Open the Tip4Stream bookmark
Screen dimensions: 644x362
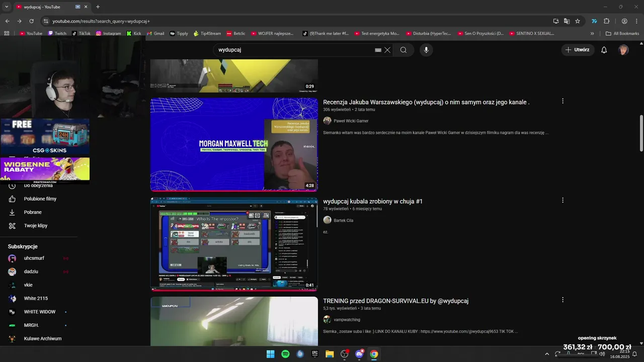pyautogui.click(x=207, y=34)
